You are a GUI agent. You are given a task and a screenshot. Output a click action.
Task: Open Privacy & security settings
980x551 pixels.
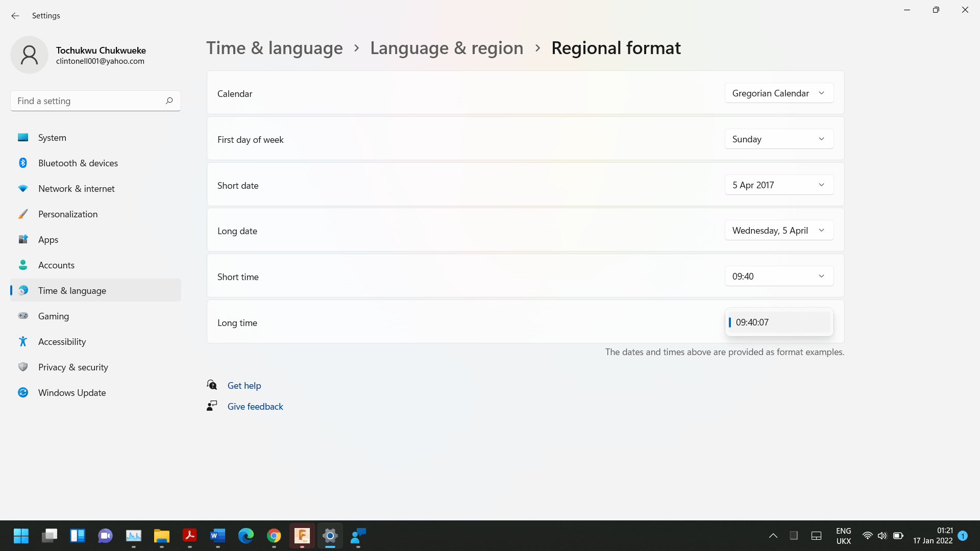pos(73,367)
